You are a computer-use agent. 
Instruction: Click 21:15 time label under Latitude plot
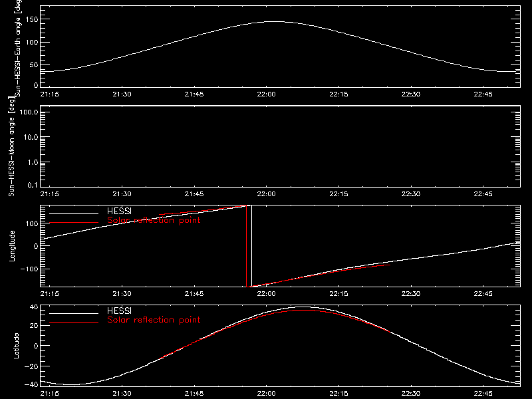tap(49, 394)
